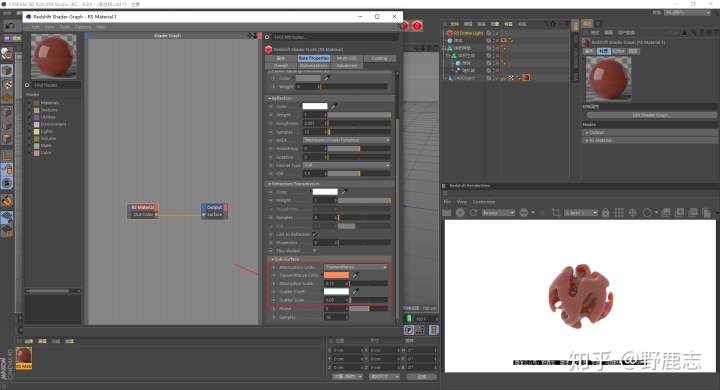This screenshot has height=390, width=720.
Task: Switch to the Optimizations tab
Action: (x=314, y=65)
